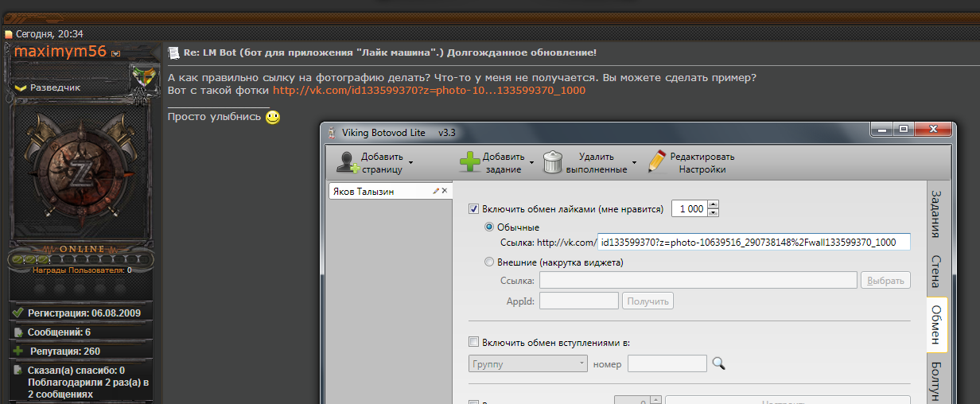Open the Группу combo box

pyautogui.click(x=527, y=364)
